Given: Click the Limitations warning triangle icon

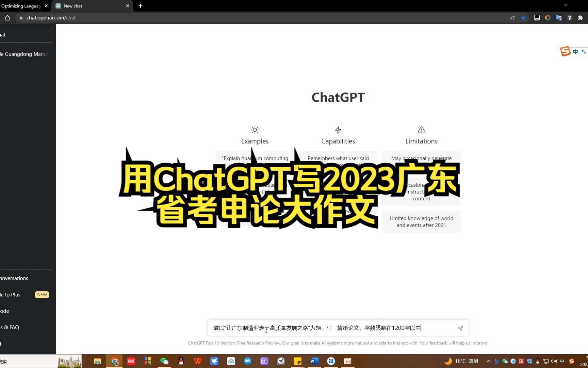Looking at the screenshot, I should point(421,130).
